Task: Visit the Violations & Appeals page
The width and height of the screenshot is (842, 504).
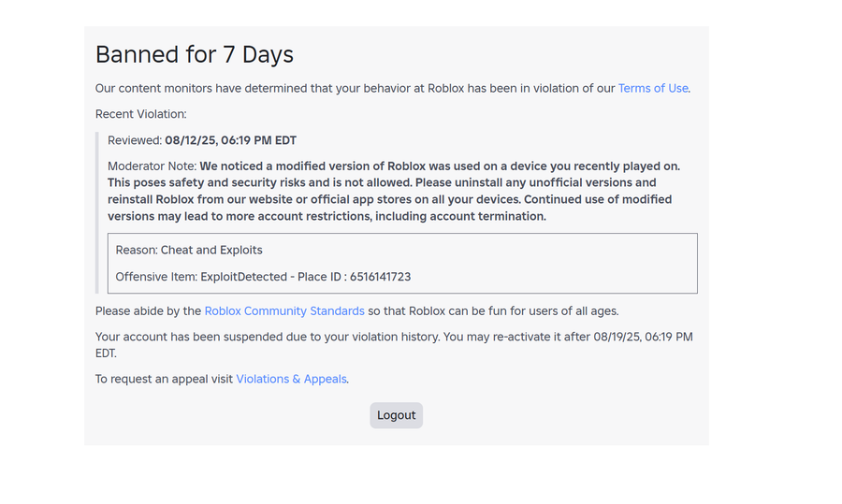Action: click(291, 379)
